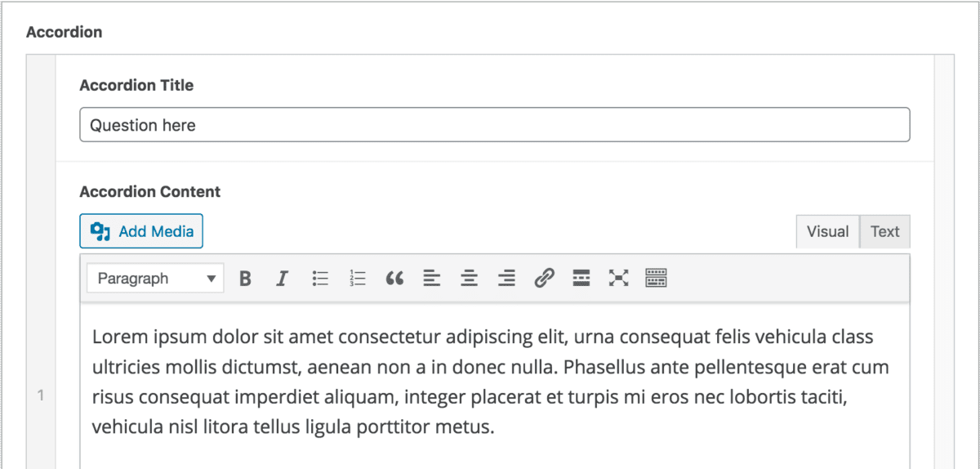The height and width of the screenshot is (469, 980).
Task: Click the Paragraph dropdown arrow
Action: (212, 279)
